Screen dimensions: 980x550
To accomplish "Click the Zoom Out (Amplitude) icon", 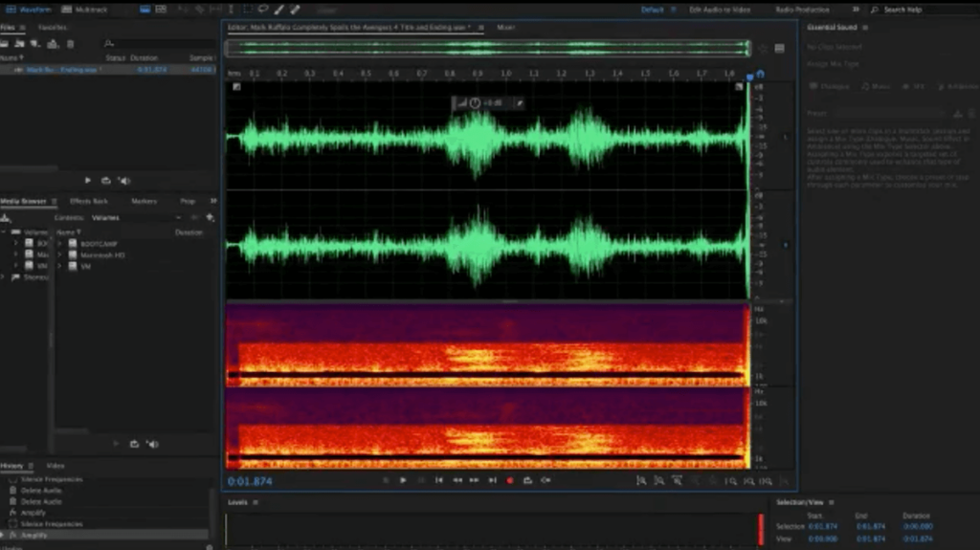I will pos(659,480).
